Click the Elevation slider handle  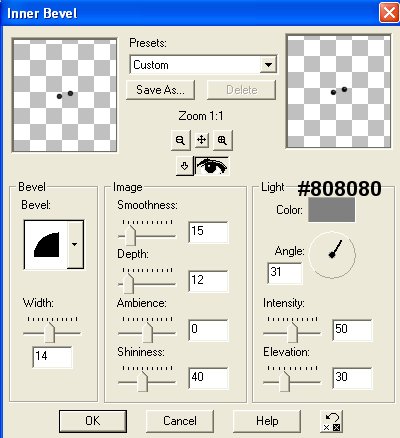[x=284, y=382]
